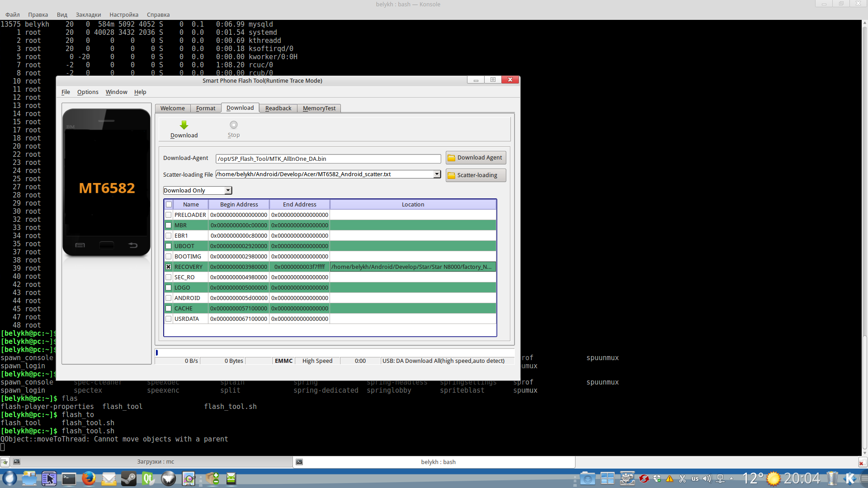Click the green Download arrow icon
This screenshot has height=488, width=868.
click(184, 125)
